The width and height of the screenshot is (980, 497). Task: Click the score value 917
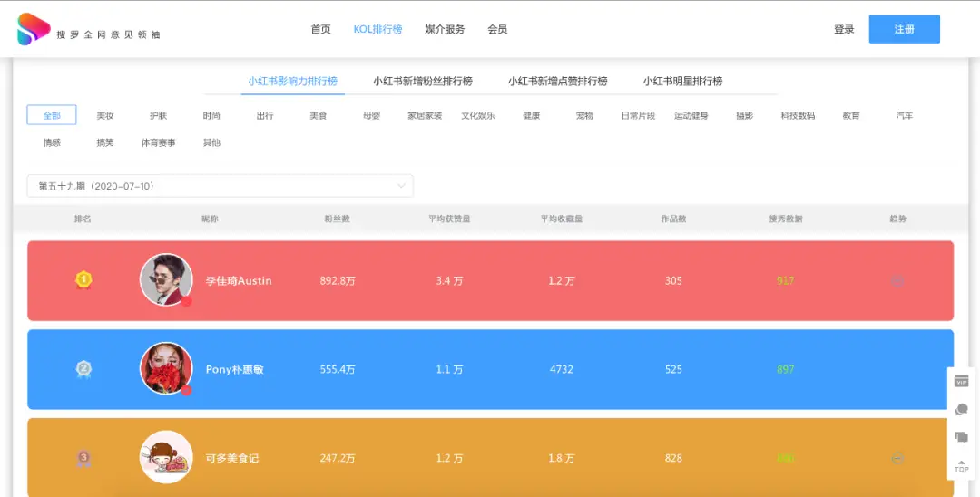click(x=786, y=281)
